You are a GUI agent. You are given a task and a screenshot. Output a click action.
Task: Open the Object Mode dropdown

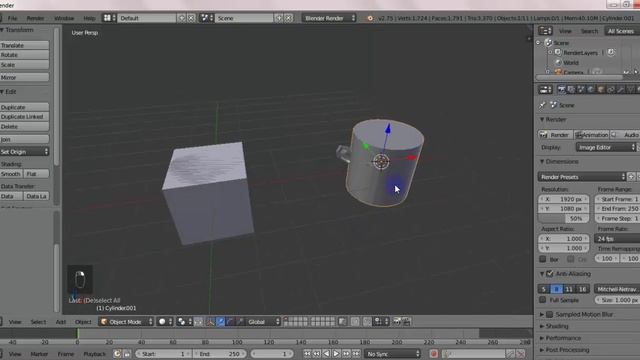pyautogui.click(x=127, y=322)
